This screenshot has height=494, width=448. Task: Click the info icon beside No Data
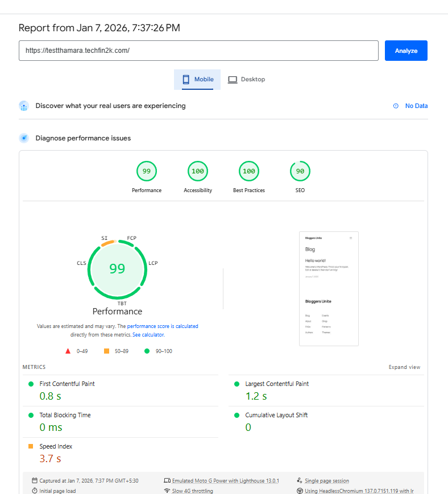tap(396, 106)
